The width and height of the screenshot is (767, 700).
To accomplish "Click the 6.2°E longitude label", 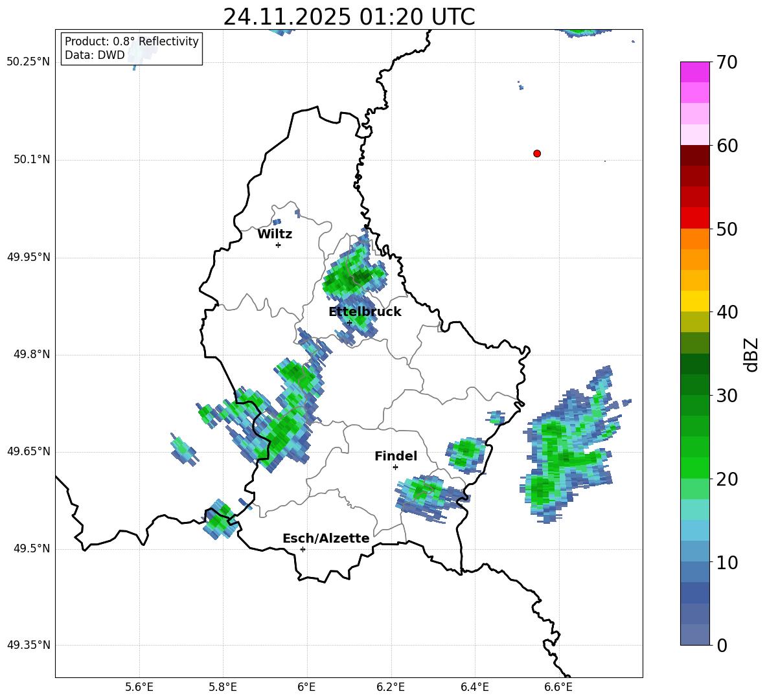I will point(391,687).
